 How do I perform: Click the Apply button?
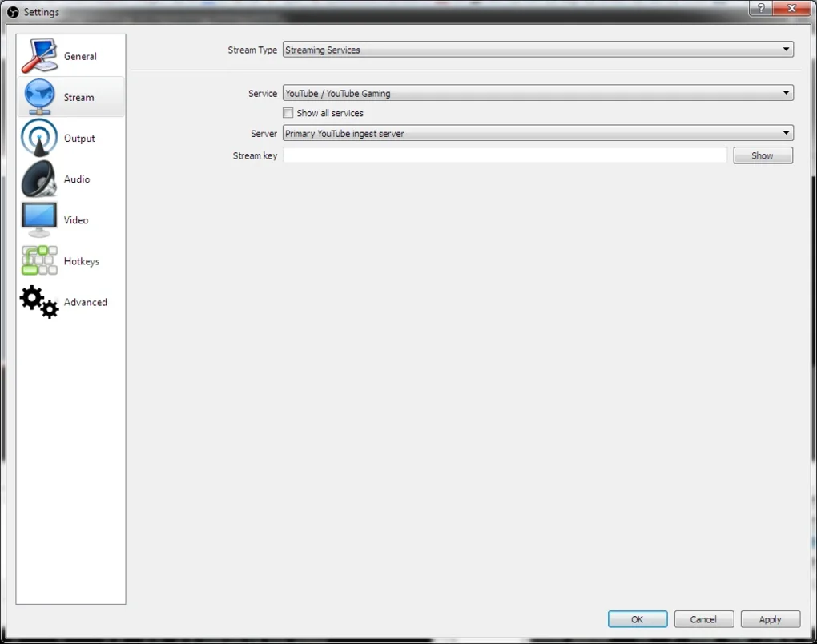click(x=770, y=619)
